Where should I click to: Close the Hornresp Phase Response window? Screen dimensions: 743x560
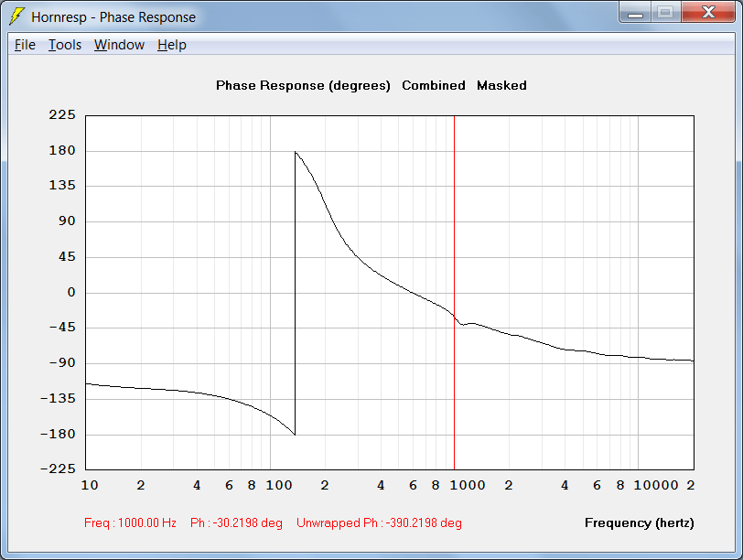[708, 12]
